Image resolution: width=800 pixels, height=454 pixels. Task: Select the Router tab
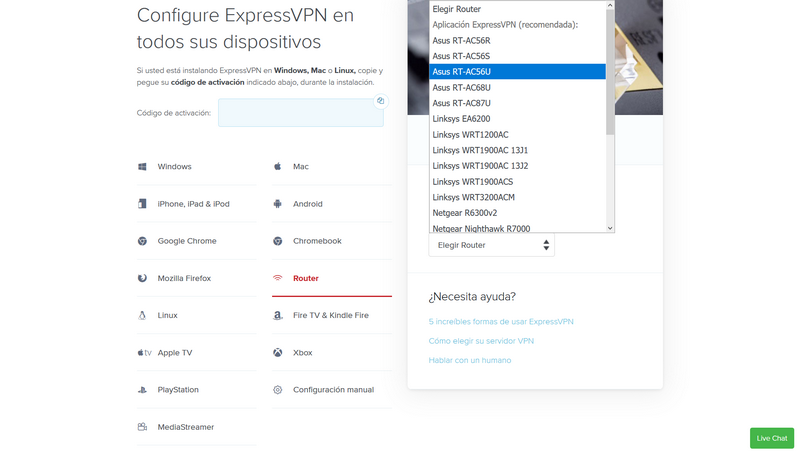pyautogui.click(x=332, y=278)
